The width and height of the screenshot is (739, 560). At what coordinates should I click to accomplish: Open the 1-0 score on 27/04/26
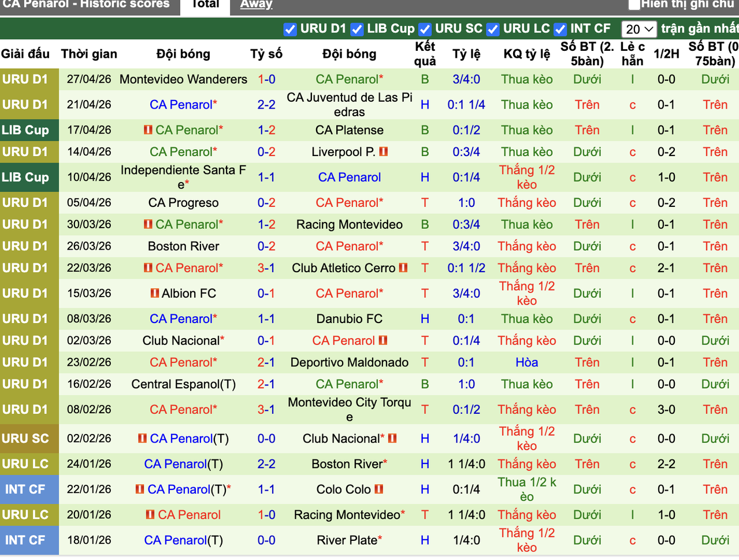pyautogui.click(x=266, y=79)
